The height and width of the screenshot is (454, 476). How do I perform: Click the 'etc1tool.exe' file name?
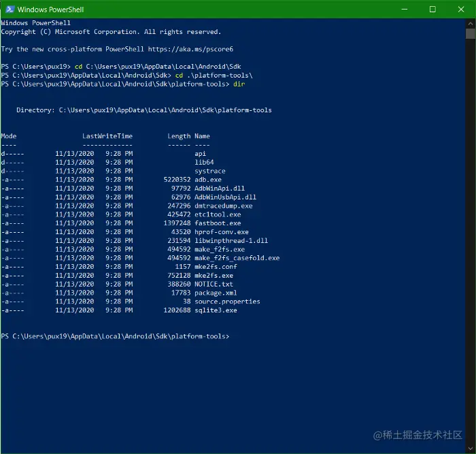[x=218, y=214]
